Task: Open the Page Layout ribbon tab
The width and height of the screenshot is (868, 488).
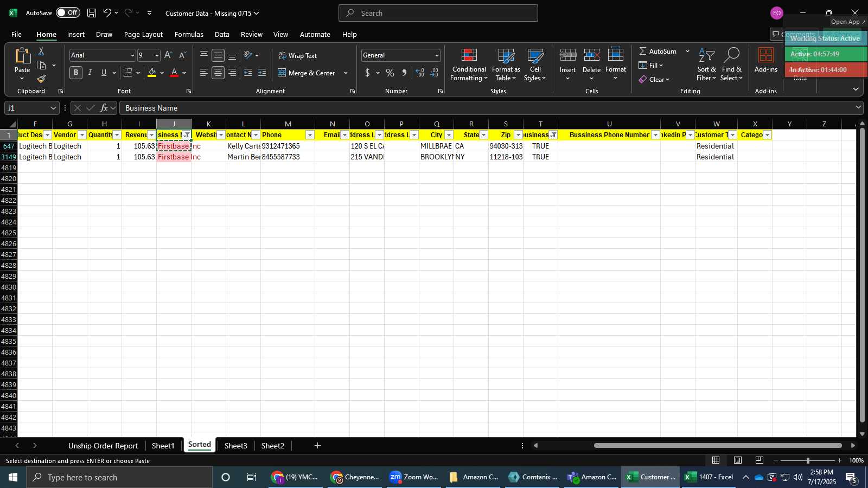Action: 143,34
